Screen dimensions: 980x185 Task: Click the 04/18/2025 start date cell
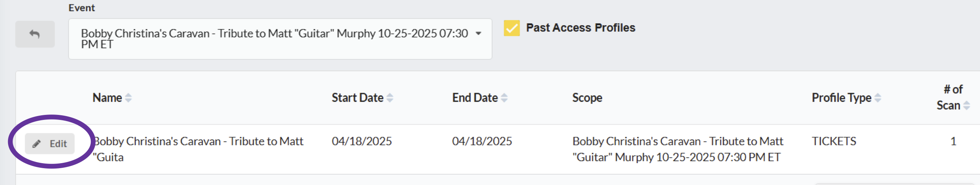pos(362,141)
